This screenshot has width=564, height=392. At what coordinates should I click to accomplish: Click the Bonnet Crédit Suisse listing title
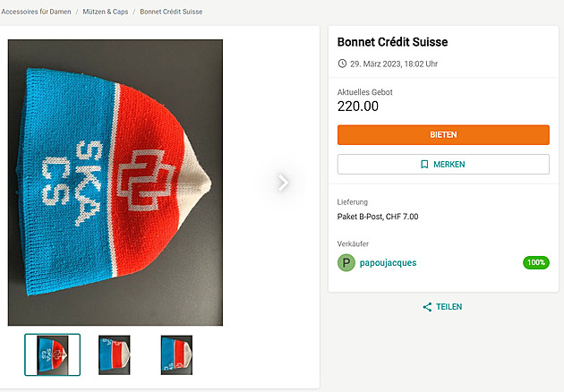(392, 42)
